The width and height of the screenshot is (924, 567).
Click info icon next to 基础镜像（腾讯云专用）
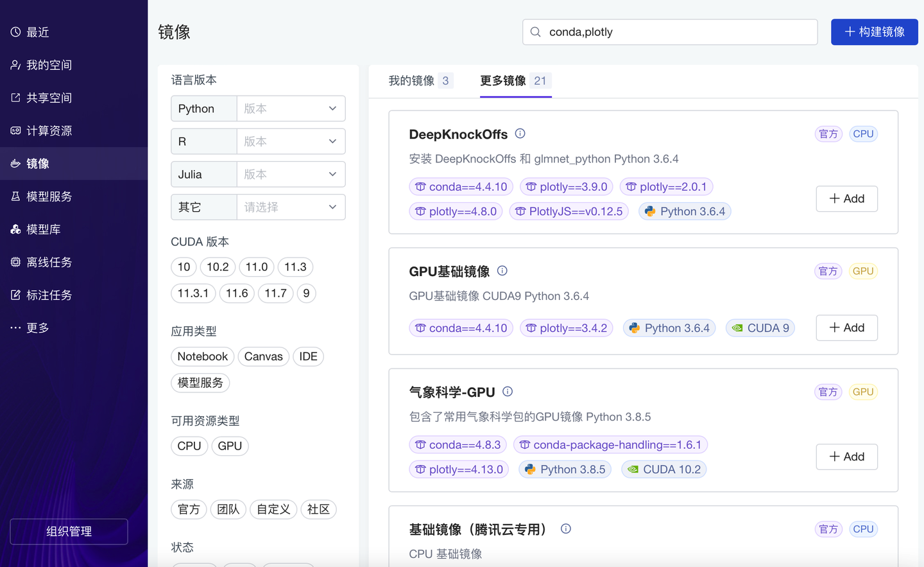566,528
